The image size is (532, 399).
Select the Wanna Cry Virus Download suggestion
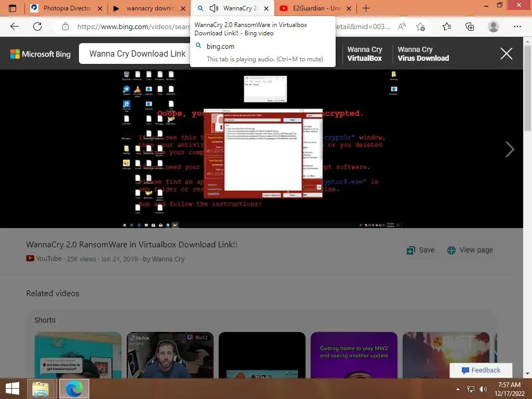[x=423, y=54]
